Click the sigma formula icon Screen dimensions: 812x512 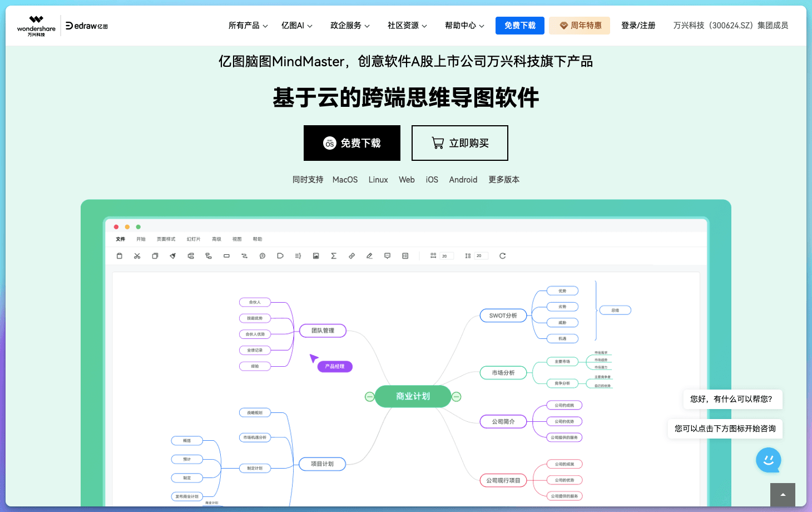(x=334, y=256)
